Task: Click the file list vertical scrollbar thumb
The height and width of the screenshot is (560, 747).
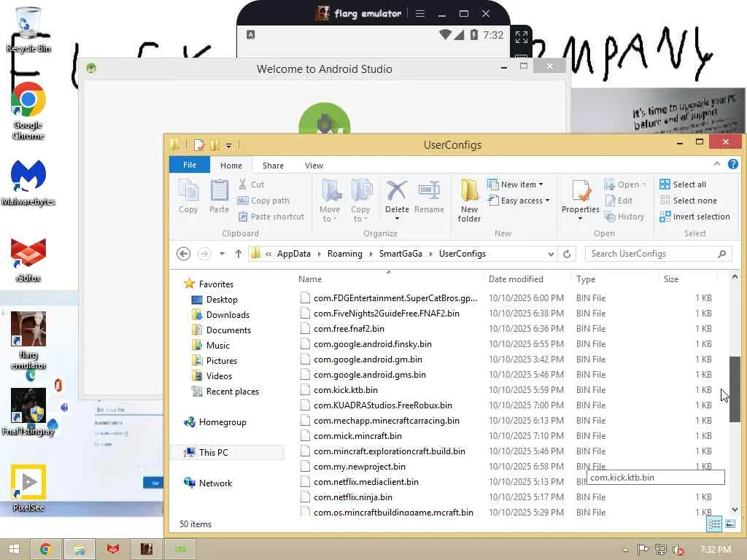Action: click(x=735, y=389)
